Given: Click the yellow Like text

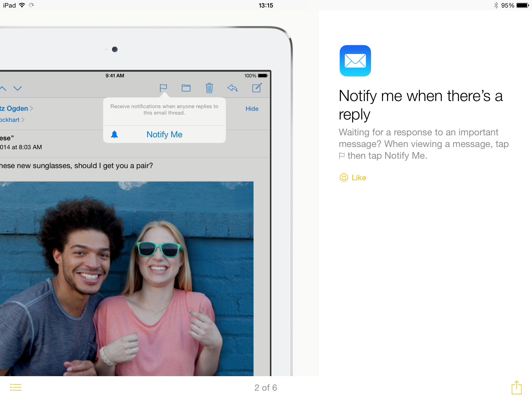Looking at the screenshot, I should [x=359, y=177].
